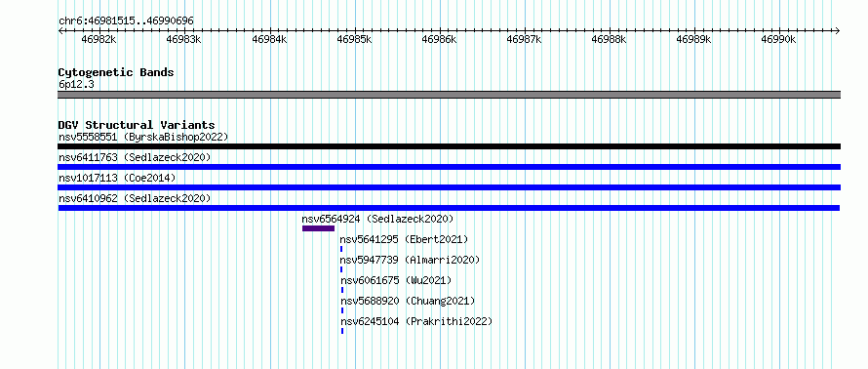This screenshot has width=868, height=369.
Task: Click the nsv1017113 (Coe2014) label
Action: point(117,178)
